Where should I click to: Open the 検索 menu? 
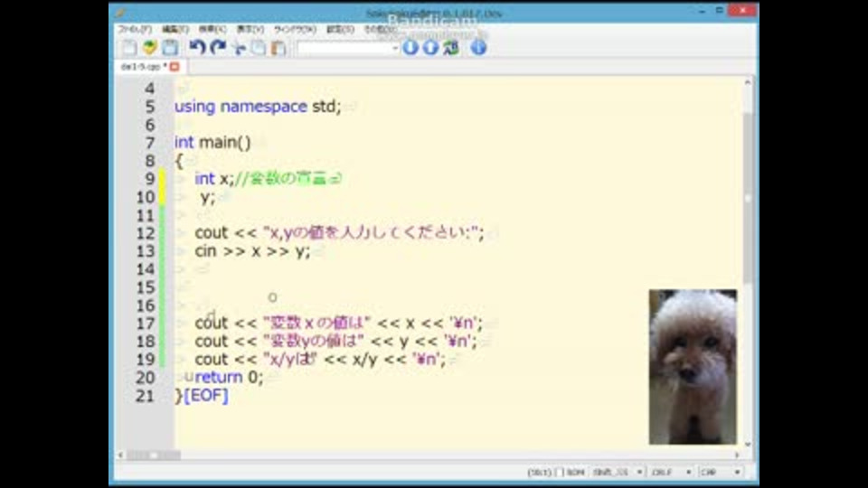(x=212, y=29)
